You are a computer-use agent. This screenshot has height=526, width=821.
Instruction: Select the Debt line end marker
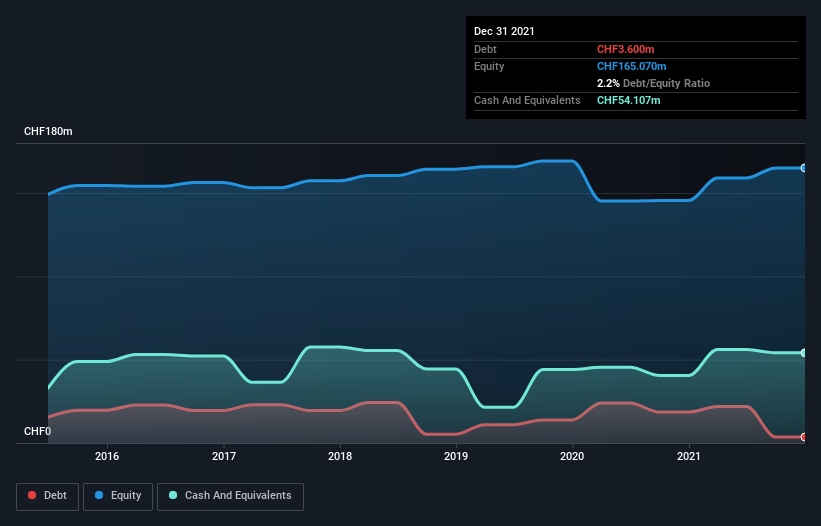pos(804,437)
